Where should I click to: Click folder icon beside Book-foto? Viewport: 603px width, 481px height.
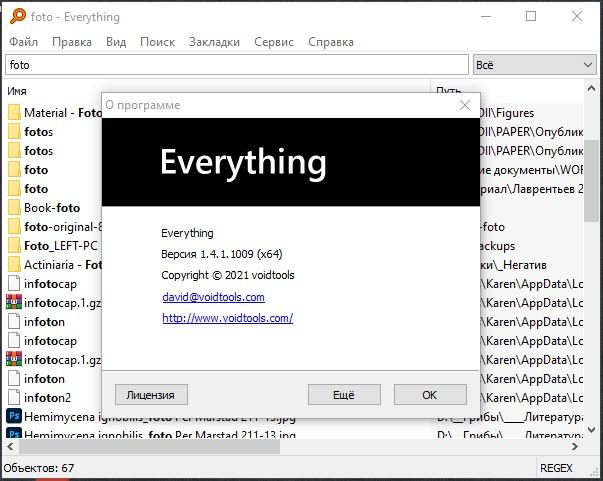pos(14,208)
